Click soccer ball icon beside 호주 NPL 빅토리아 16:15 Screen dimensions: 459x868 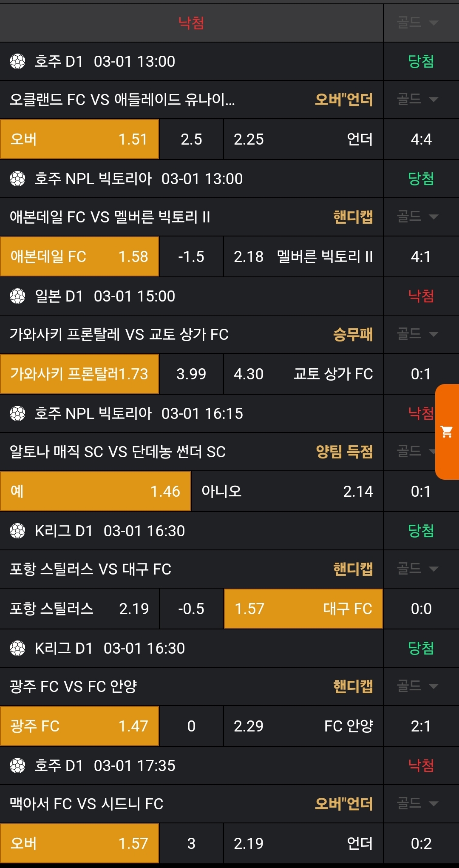[17, 413]
